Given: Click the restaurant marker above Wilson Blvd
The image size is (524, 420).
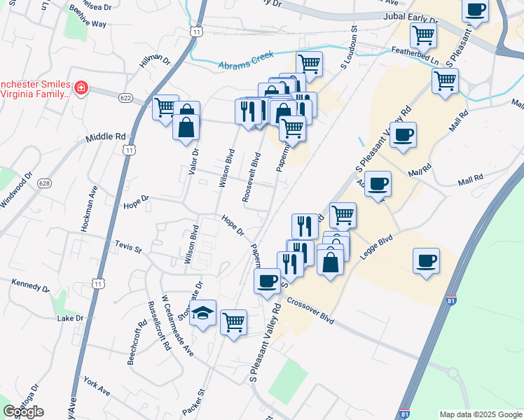Looking at the screenshot, I should [248, 113].
